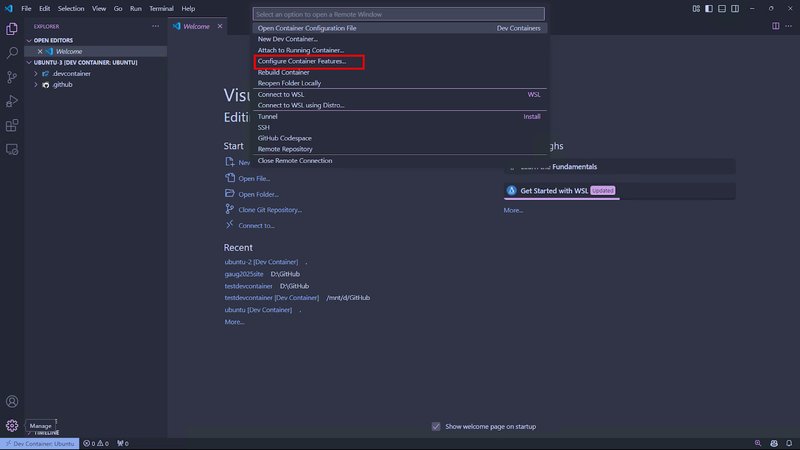
Task: Open the Help menu
Action: tap(188, 9)
